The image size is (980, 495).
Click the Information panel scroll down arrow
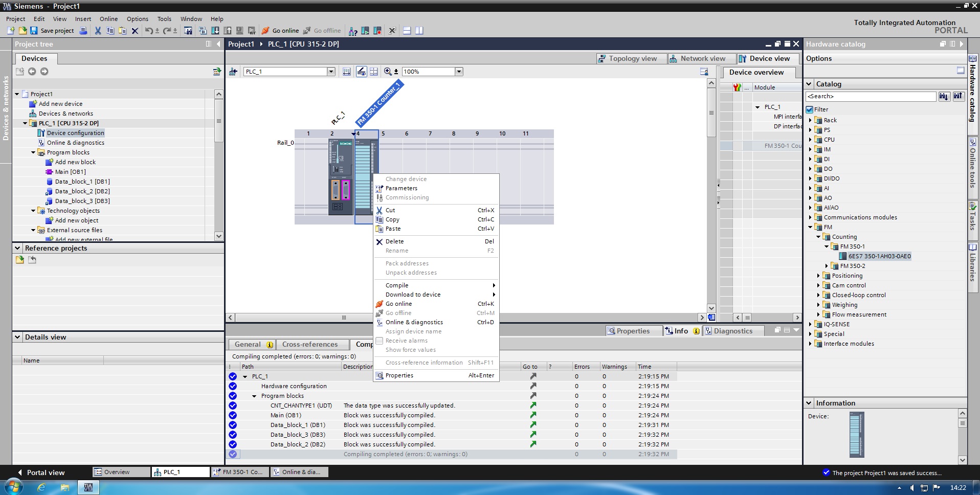point(962,460)
